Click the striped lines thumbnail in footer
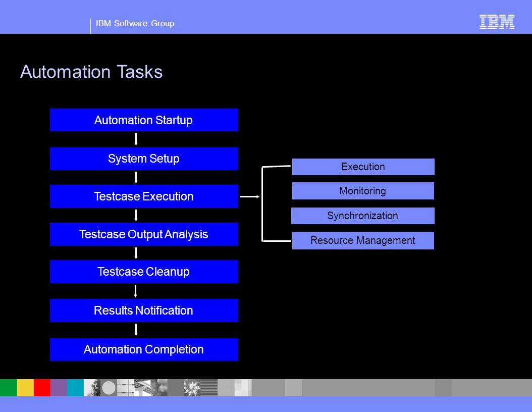The height and width of the screenshot is (412, 532). (209, 388)
